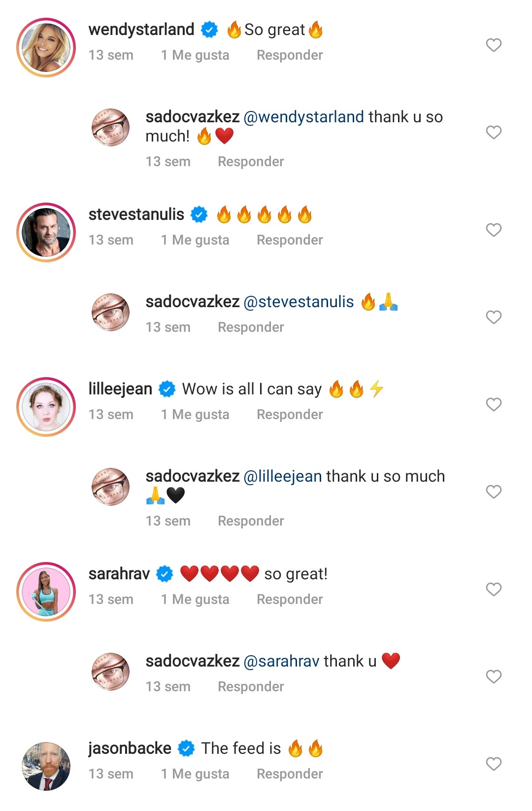This screenshot has height=811, width=532.
Task: Like sadocvazkez's reply to lilleejean
Action: point(494,492)
